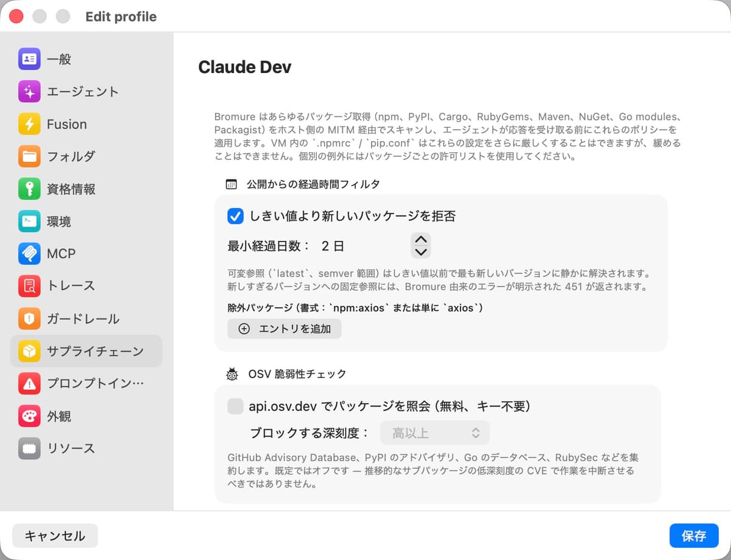Screen dimensions: 731x560
Task: Click the 除外パッケージ label text
Action: [x=355, y=308]
